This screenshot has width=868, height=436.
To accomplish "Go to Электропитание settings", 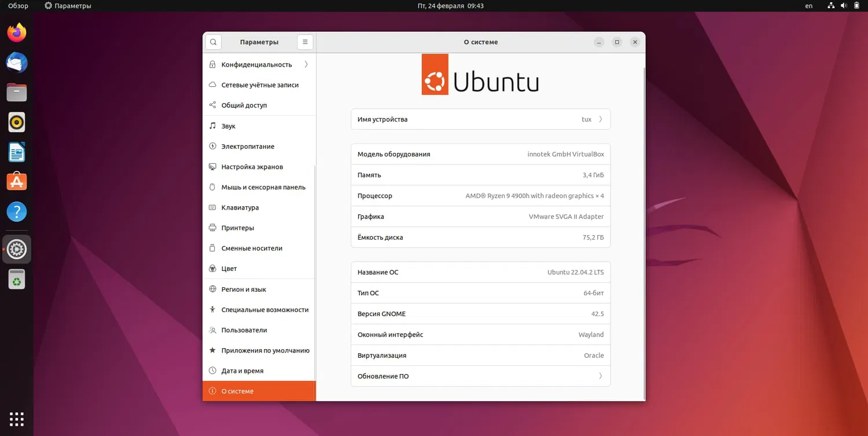I will [x=259, y=146].
